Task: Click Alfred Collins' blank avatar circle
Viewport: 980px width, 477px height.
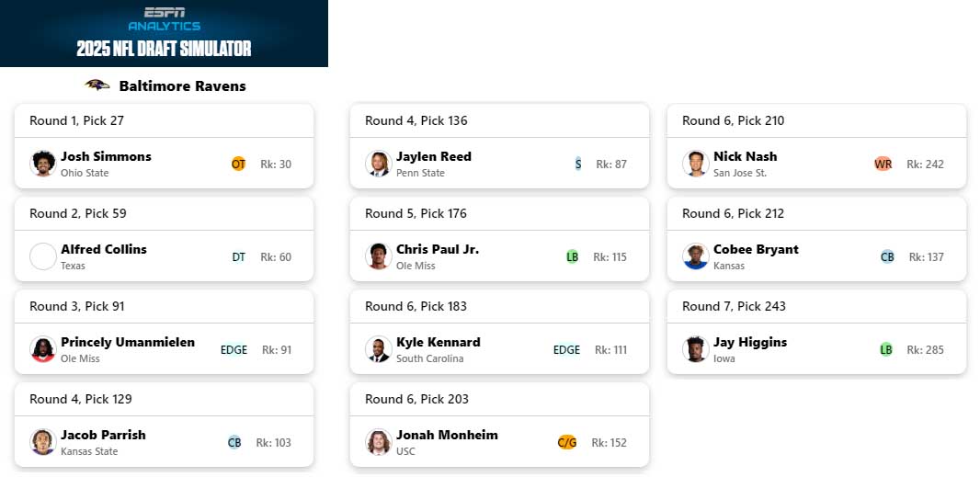Action: [x=43, y=257]
